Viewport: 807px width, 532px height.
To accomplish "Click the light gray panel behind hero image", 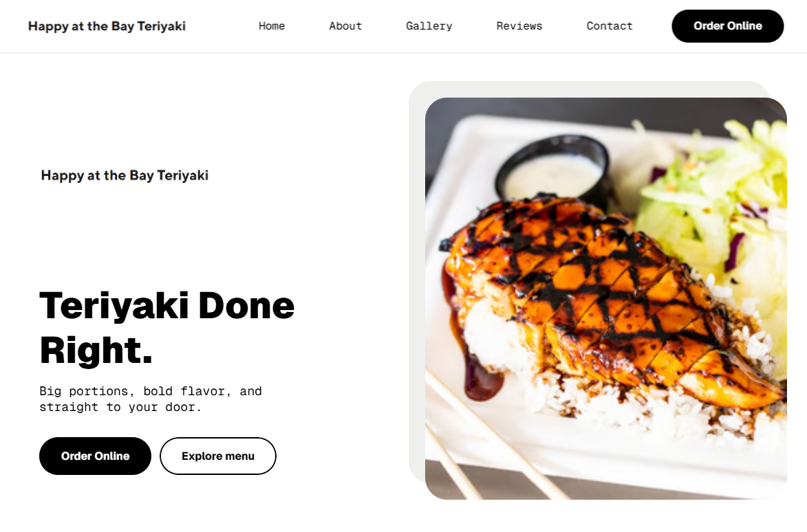I will pos(416,282).
